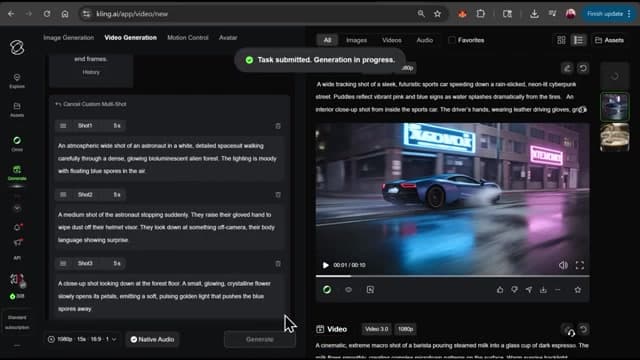Expand the truncated sports car prompt text
Image resolution: width=640 pixels, height=360 pixels.
pyautogui.click(x=582, y=109)
